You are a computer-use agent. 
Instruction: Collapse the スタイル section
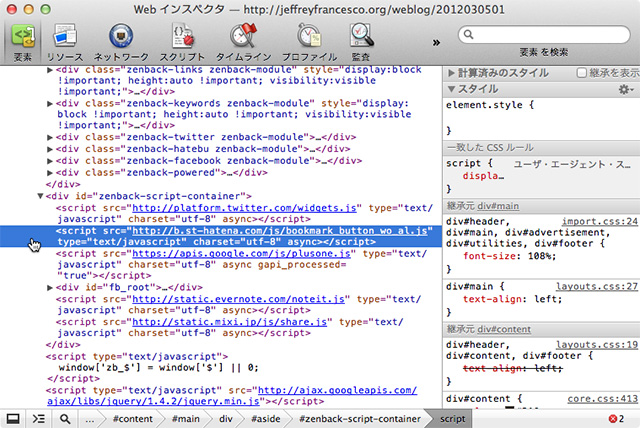point(451,89)
